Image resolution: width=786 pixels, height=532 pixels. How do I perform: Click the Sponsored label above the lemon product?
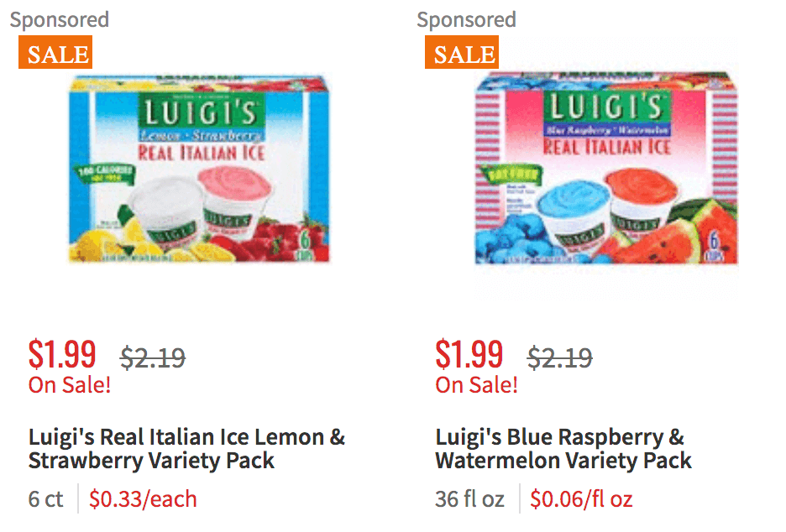[x=59, y=19]
